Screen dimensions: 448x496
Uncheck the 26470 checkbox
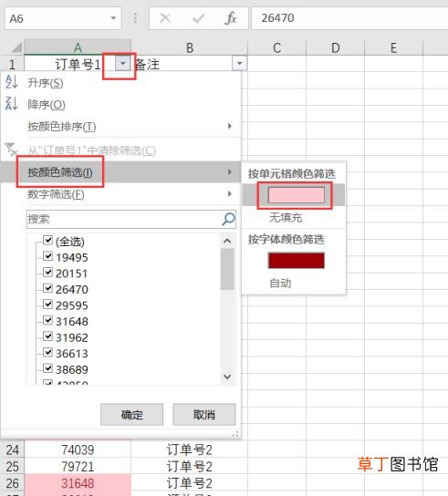click(47, 288)
